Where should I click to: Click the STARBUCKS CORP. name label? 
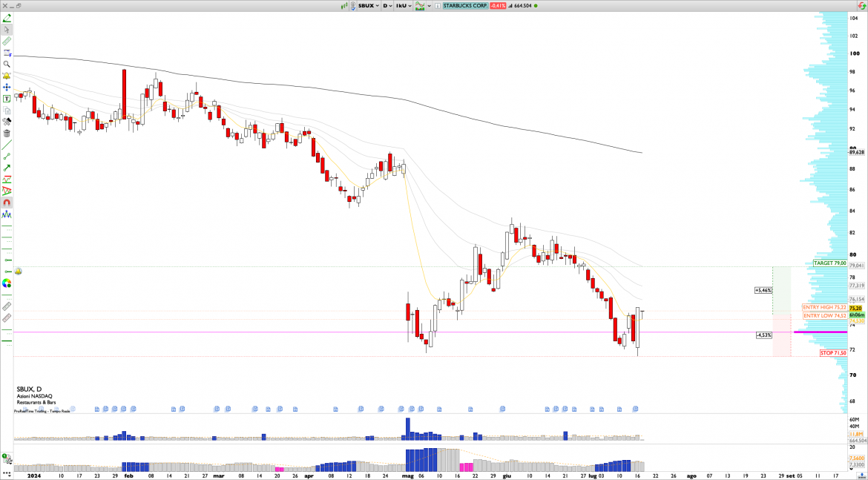coord(464,5)
